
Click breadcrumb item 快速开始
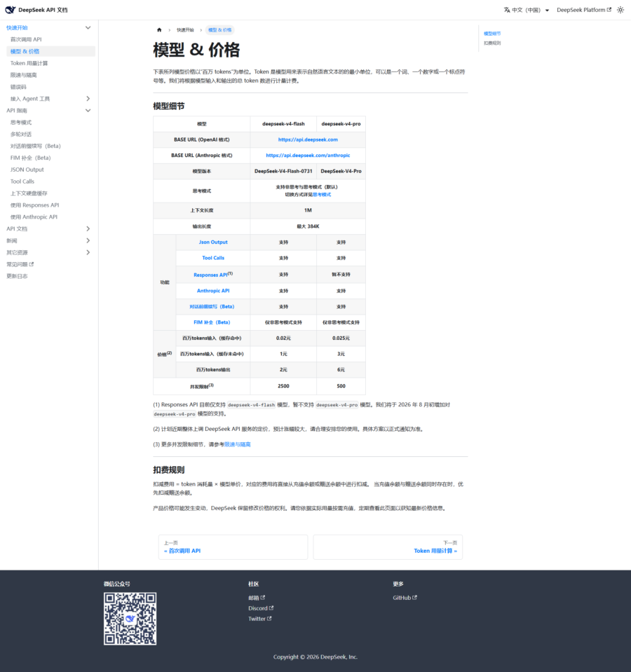click(x=185, y=30)
